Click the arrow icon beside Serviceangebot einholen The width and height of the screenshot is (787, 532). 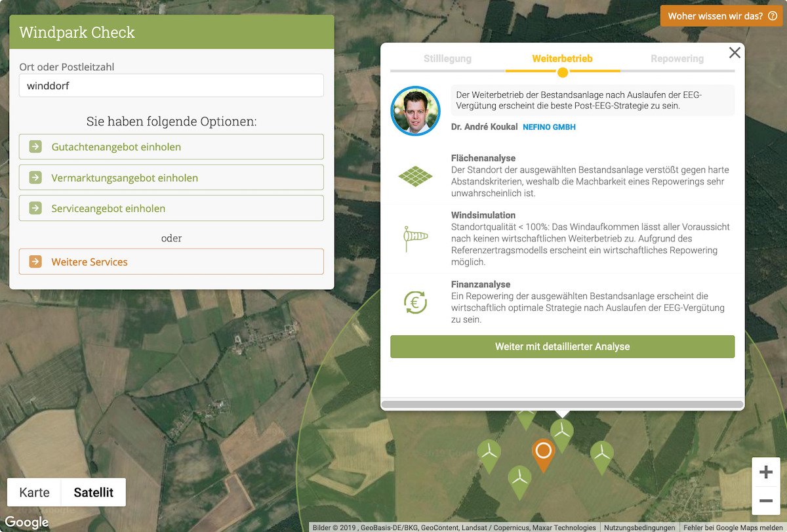click(35, 209)
